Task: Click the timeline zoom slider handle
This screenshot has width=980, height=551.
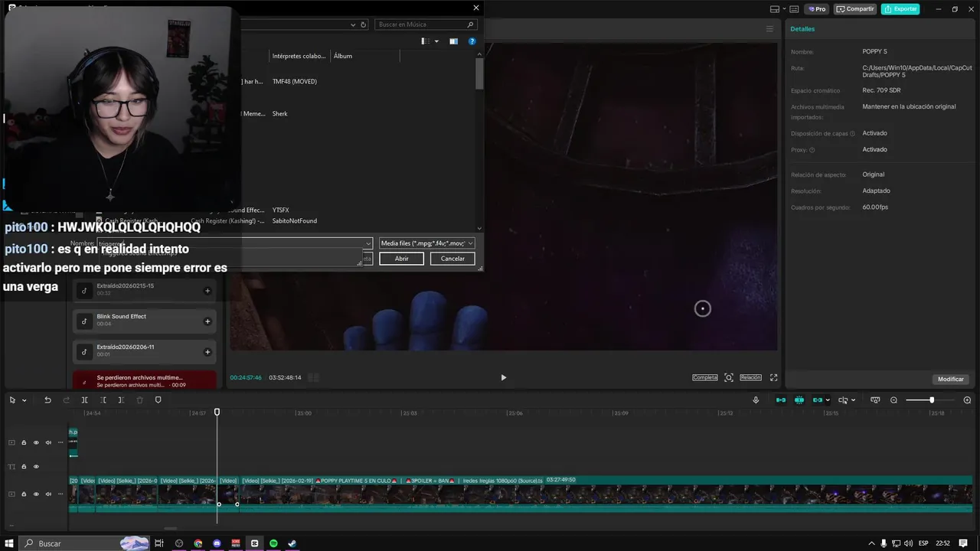Action: coord(932,400)
